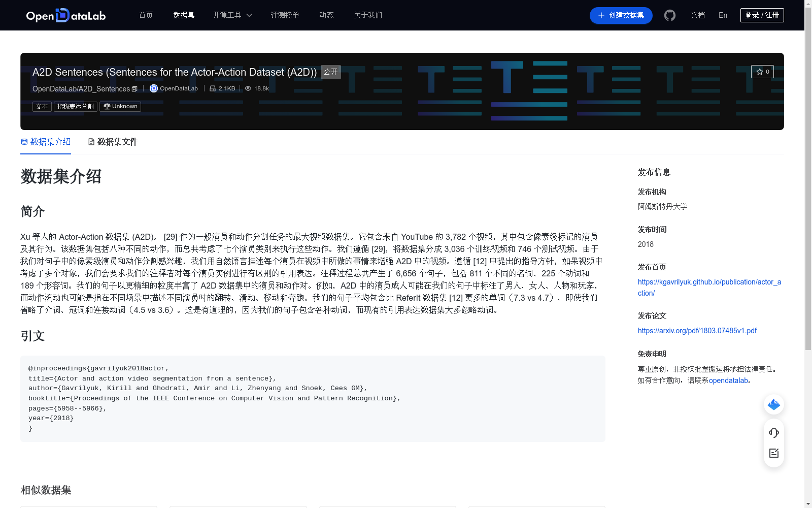Open the kgavrilyuk.github.io homepage link
The width and height of the screenshot is (812, 508).
[x=709, y=288]
